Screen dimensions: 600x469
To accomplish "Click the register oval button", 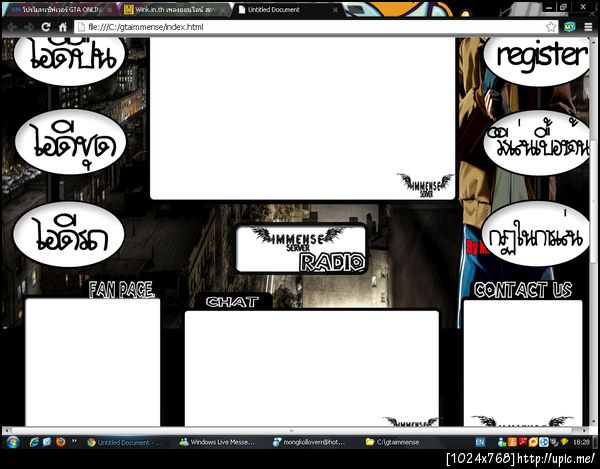I will [538, 57].
